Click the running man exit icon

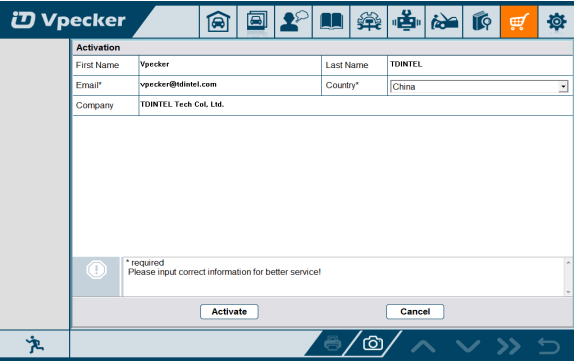(35, 345)
